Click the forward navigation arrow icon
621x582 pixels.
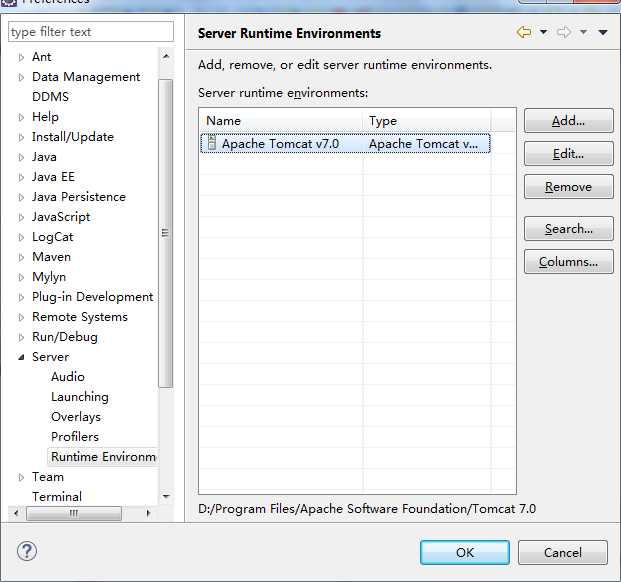(x=564, y=32)
